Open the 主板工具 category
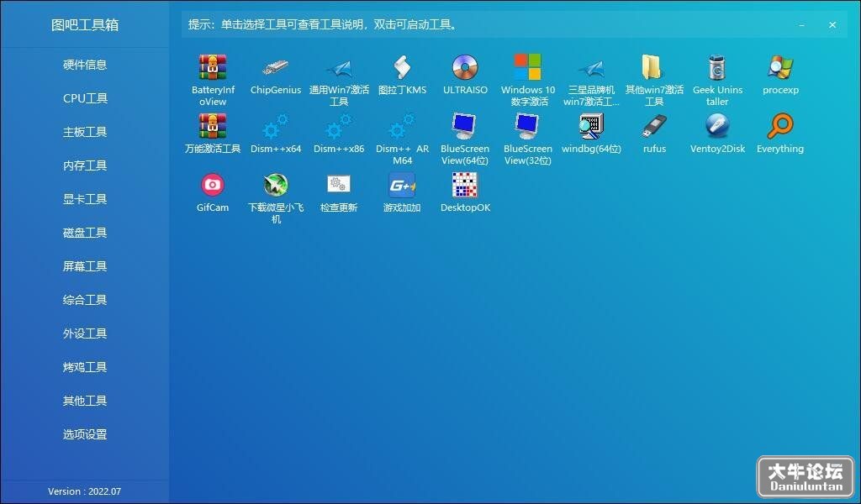 85,132
